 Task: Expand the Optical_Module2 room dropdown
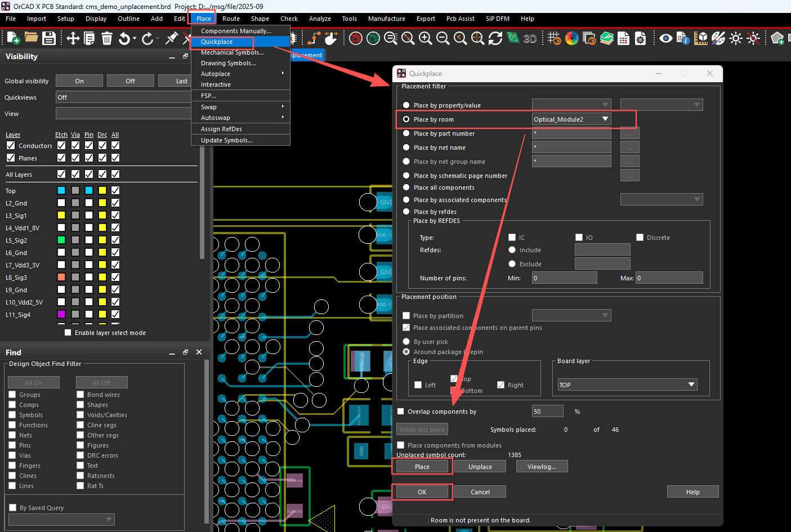[605, 119]
